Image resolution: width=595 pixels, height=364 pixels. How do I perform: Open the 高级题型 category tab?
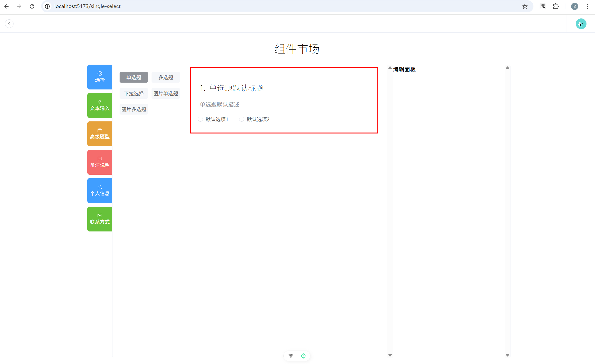click(100, 134)
